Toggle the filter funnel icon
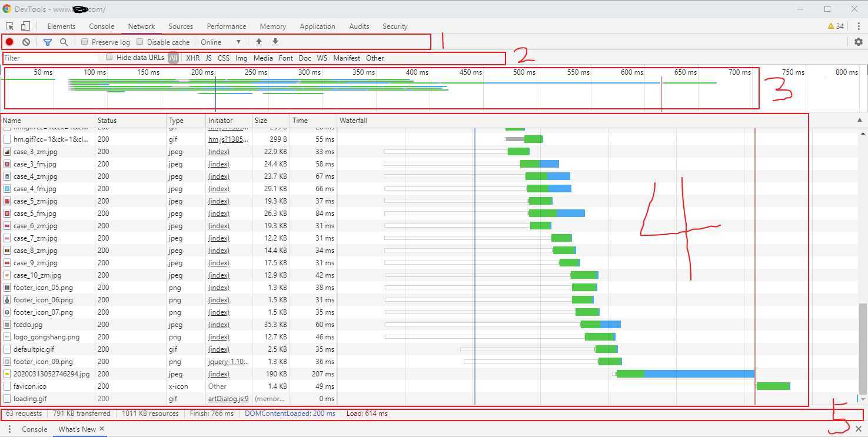Viewport: 868px width, 437px height. pyautogui.click(x=48, y=42)
